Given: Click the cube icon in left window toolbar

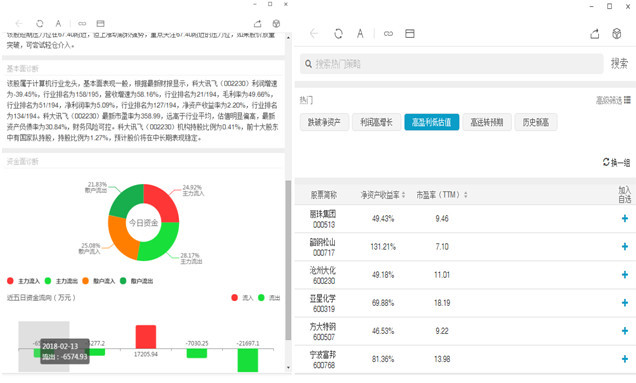Looking at the screenshot, I should coord(276,24).
